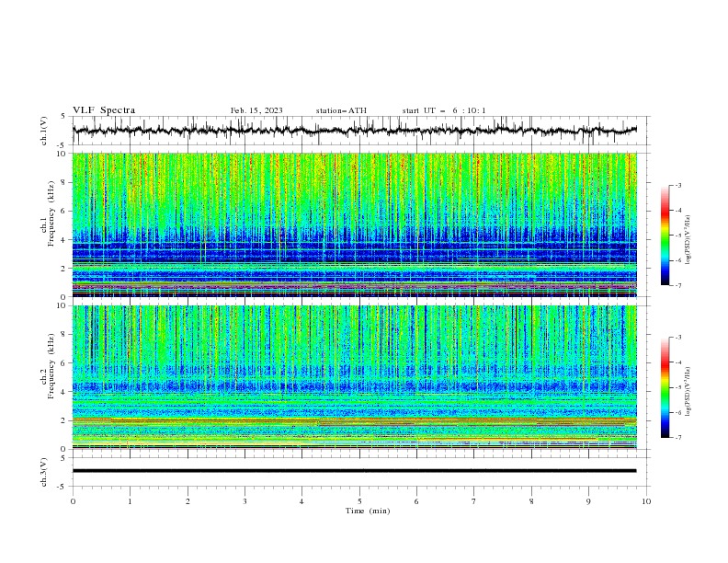This screenshot has height=563, width=728.
Task: Click the "0" tick on the time axis
Action: point(73,501)
